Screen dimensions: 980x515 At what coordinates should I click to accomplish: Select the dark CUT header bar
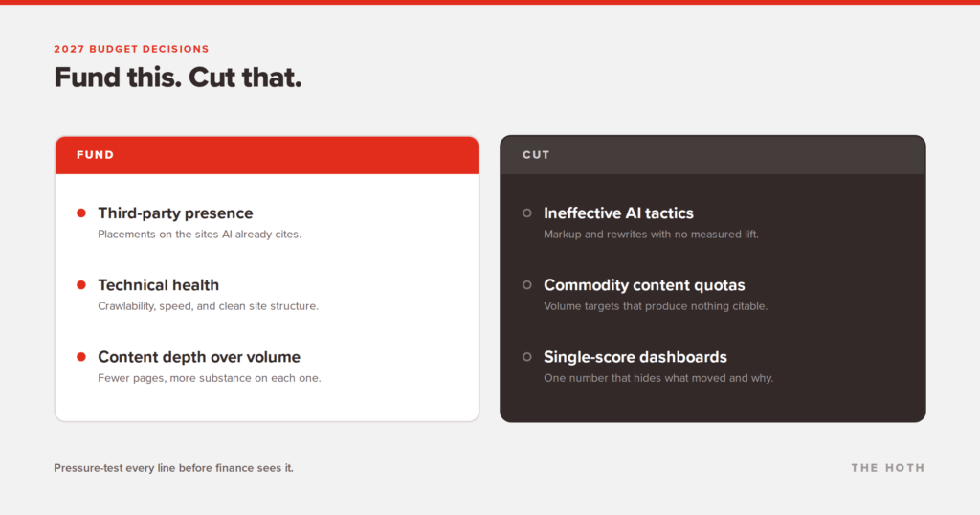point(712,155)
